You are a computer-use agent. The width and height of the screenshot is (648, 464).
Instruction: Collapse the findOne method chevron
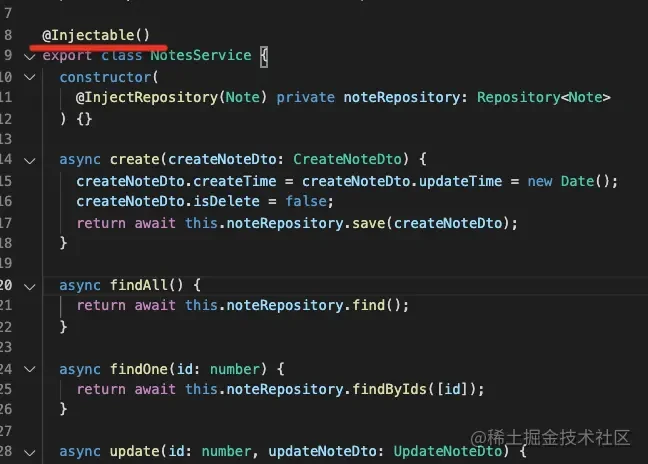[30, 369]
